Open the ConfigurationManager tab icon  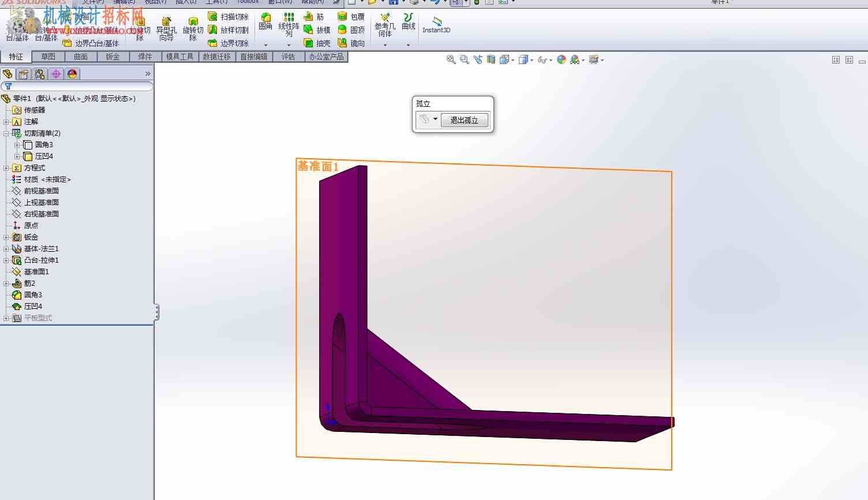[40, 74]
